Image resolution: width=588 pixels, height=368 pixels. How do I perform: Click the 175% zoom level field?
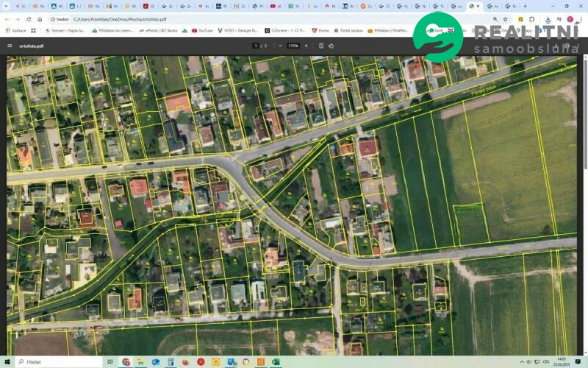(293, 46)
